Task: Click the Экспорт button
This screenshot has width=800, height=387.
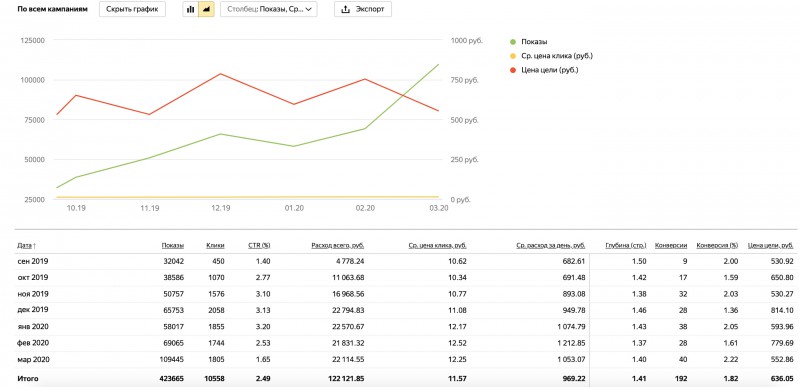Action: pos(363,9)
